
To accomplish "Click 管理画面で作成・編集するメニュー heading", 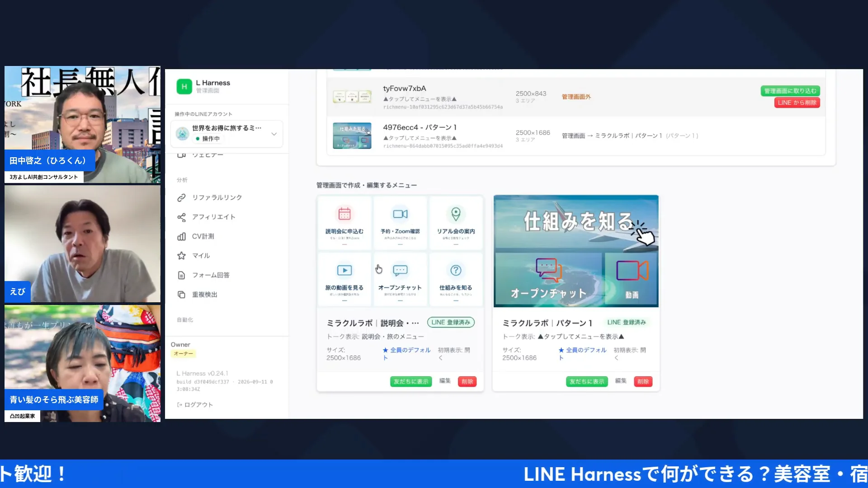I will point(367,185).
